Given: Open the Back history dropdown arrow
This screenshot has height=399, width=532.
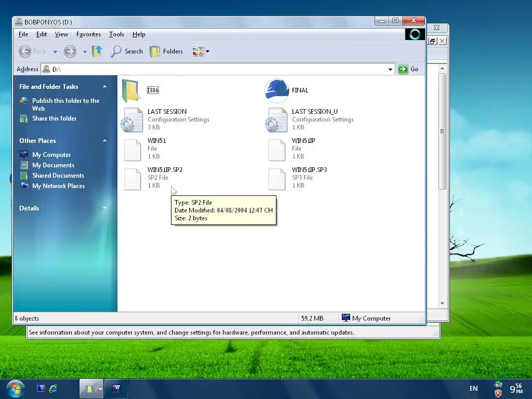Looking at the screenshot, I should [55, 52].
